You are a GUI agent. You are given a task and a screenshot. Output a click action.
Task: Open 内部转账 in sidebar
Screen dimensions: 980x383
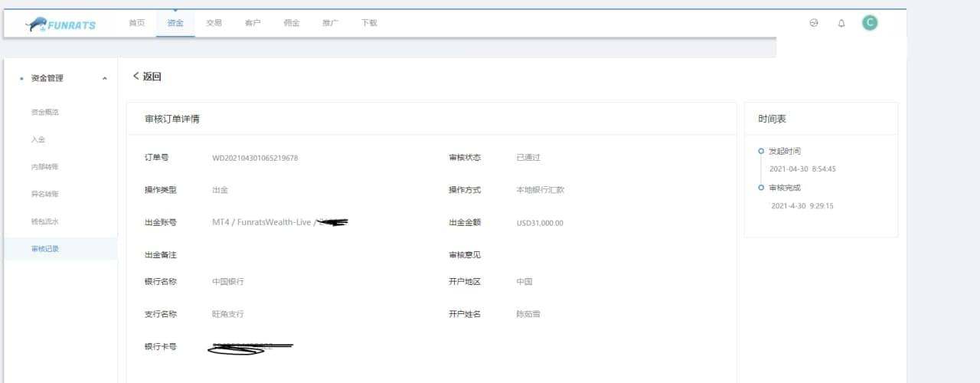44,166
